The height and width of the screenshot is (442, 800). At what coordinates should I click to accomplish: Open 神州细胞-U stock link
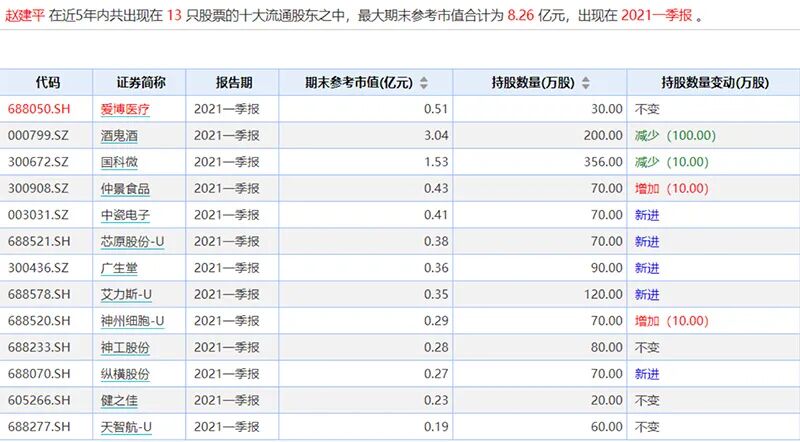pos(132,322)
